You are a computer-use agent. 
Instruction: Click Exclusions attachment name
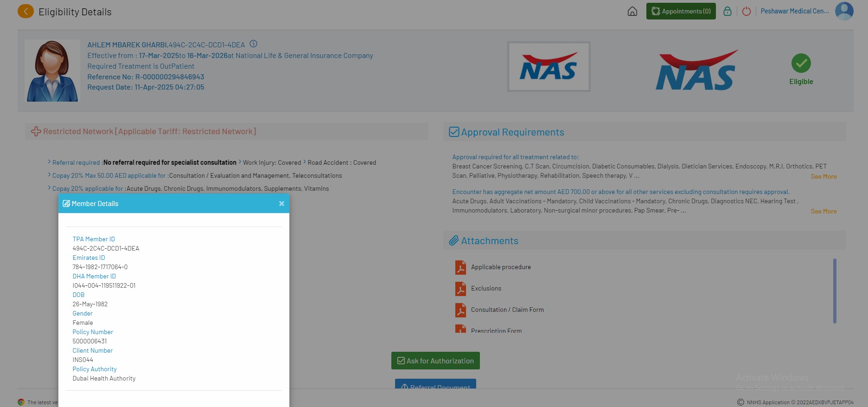click(x=486, y=288)
